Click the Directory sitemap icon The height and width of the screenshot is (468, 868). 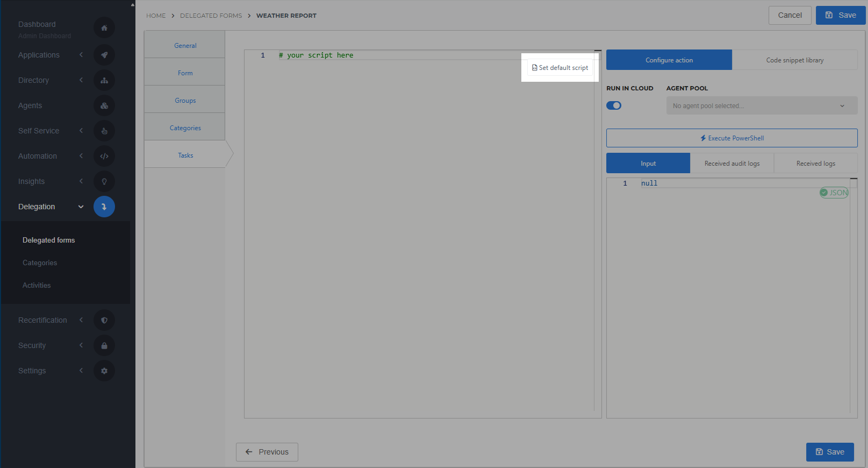tap(104, 80)
